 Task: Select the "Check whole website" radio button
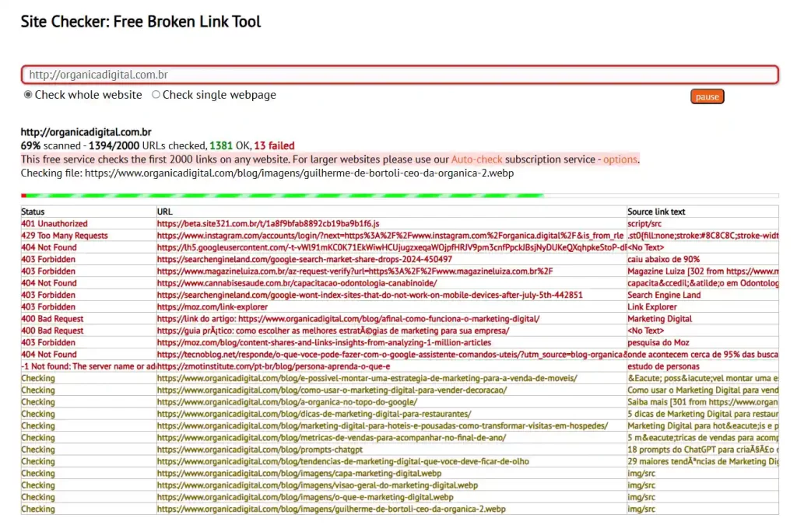click(26, 95)
